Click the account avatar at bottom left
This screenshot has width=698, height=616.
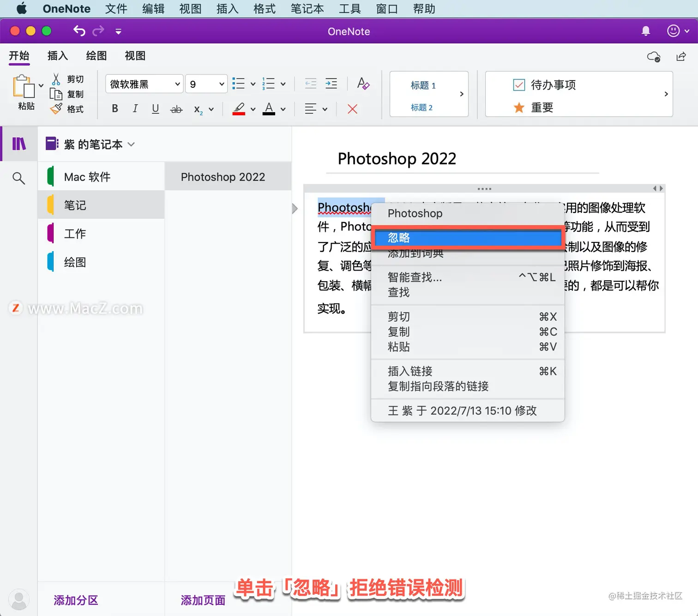(x=19, y=600)
